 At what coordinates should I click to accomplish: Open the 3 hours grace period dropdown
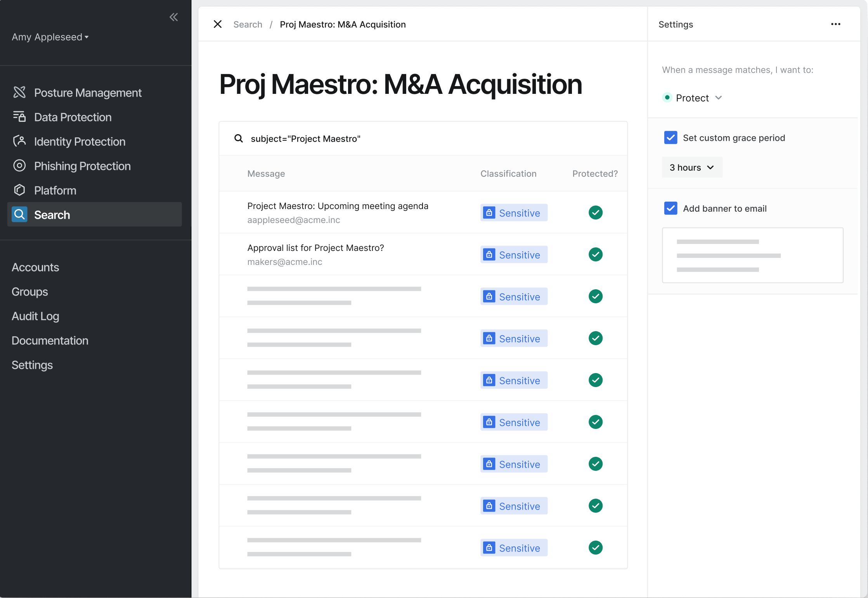tap(692, 167)
